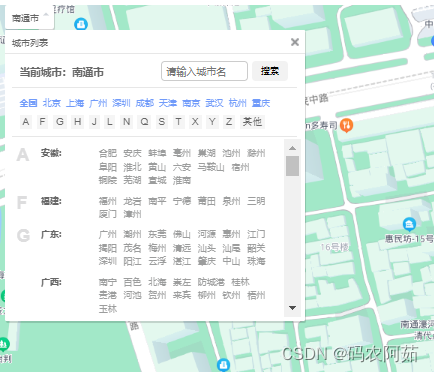Viewport: 434px width, 372px height.
Task: Click the blue marker beside 南通市 selector
Action: point(81,24)
